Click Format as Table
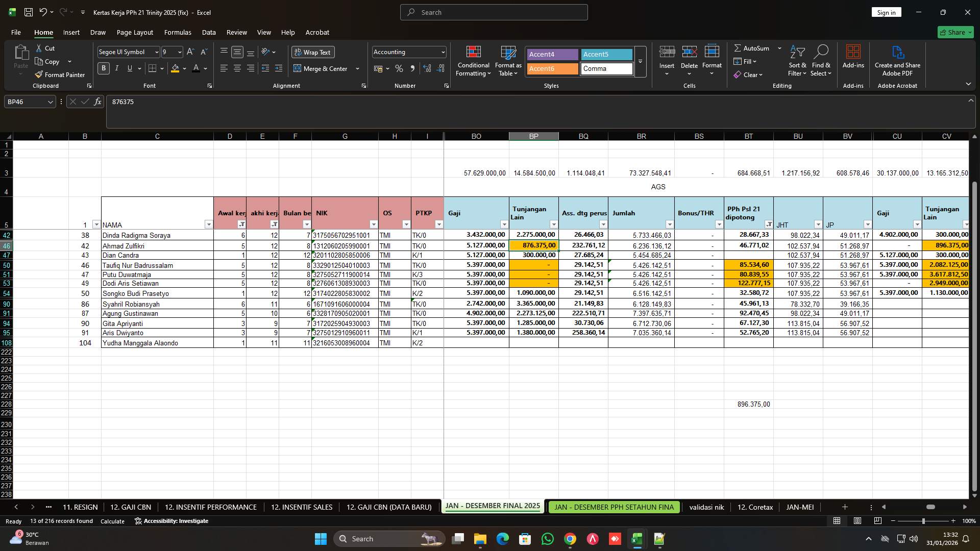 point(507,60)
